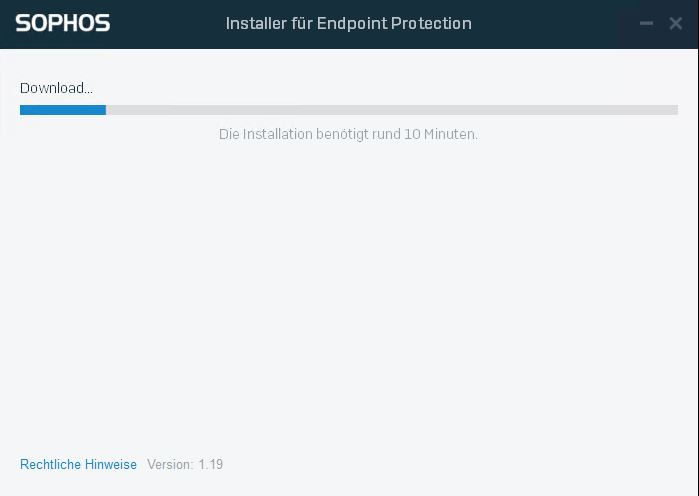Click the title bar space between logo and title
This screenshot has width=699, height=496.
click(x=167, y=23)
